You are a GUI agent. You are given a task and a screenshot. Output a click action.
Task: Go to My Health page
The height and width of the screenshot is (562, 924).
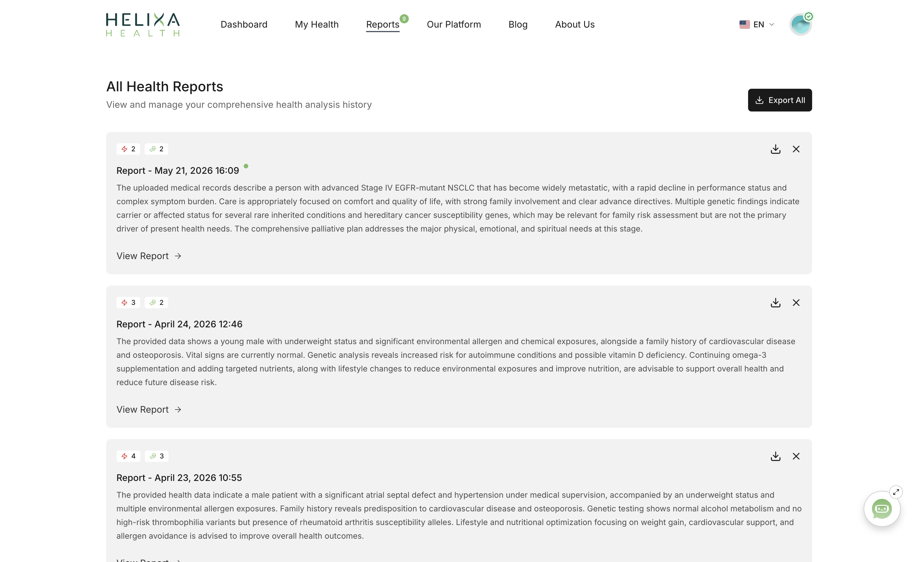pyautogui.click(x=317, y=24)
